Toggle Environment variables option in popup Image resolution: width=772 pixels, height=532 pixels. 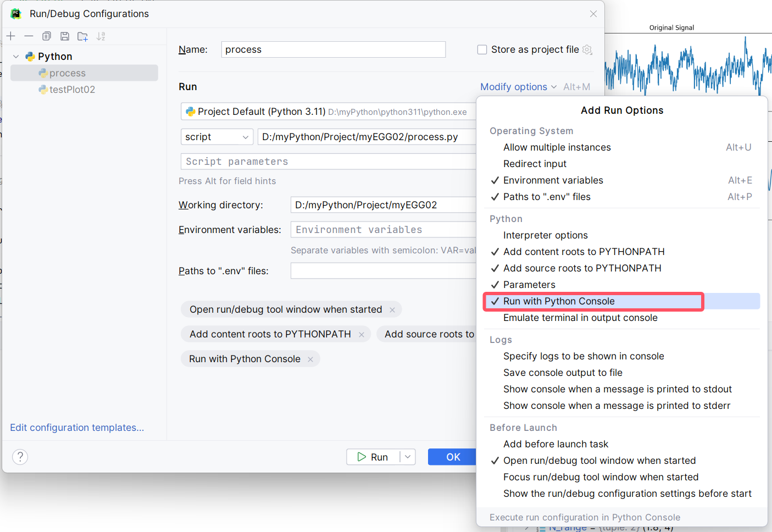coord(622,180)
